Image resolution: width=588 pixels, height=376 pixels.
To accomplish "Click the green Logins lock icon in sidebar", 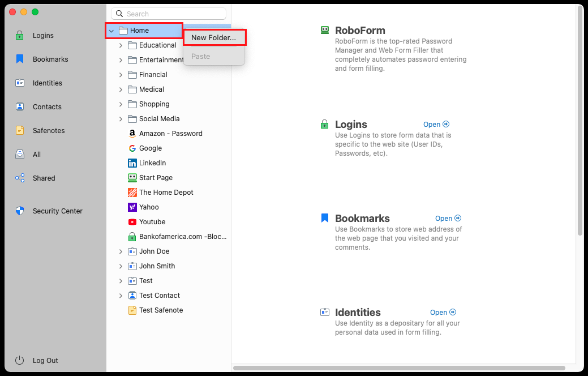I will click(19, 35).
